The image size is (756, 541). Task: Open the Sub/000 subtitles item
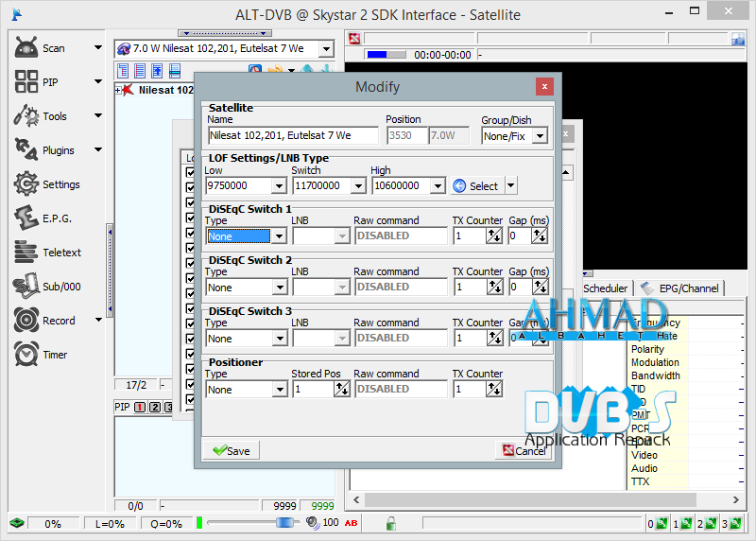[x=47, y=287]
